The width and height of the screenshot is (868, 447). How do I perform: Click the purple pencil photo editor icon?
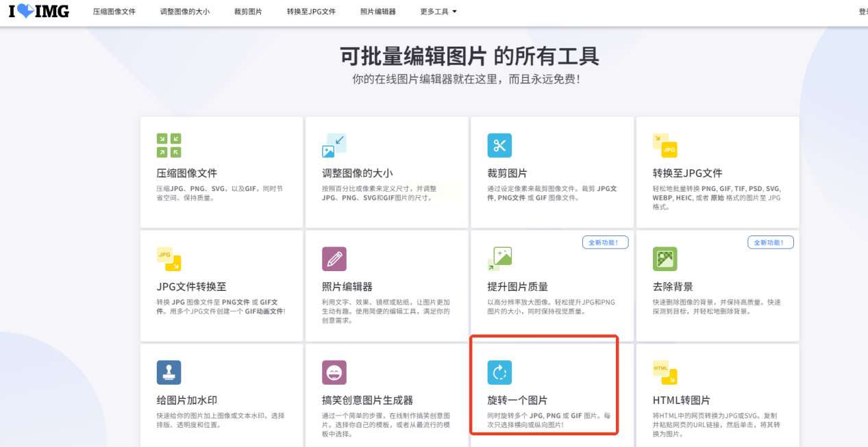(334, 259)
